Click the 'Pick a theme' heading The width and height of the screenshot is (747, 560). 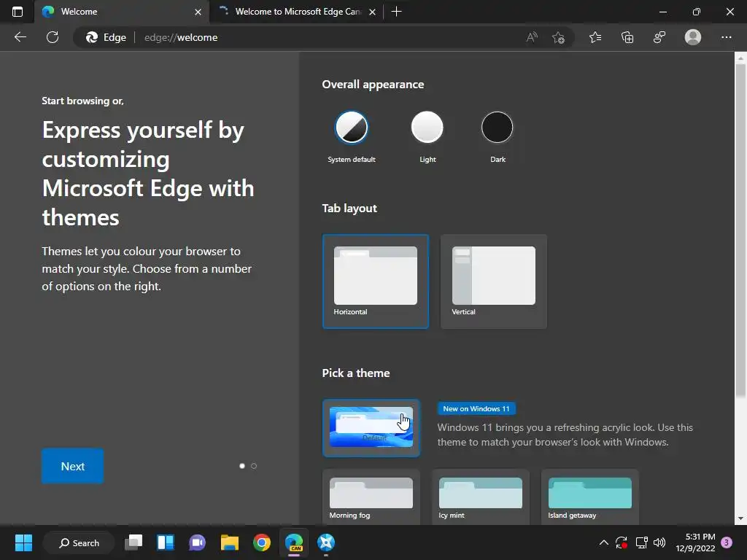pos(356,373)
